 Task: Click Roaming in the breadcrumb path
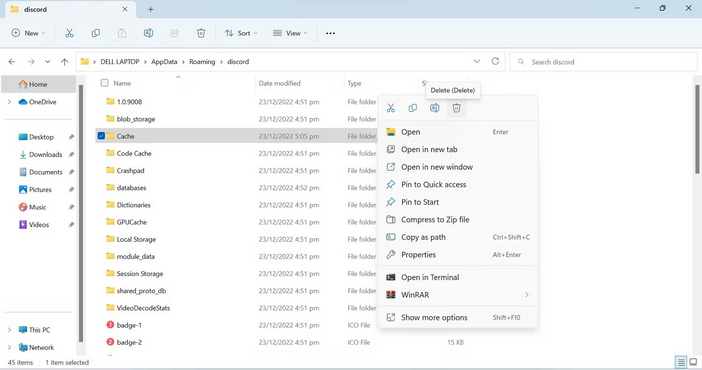point(202,62)
